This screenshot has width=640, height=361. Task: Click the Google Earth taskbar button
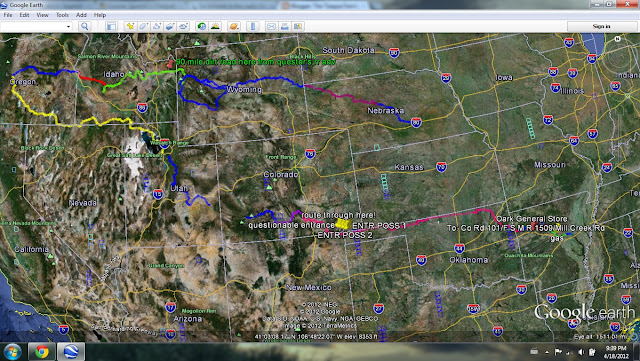pyautogui.click(x=71, y=352)
